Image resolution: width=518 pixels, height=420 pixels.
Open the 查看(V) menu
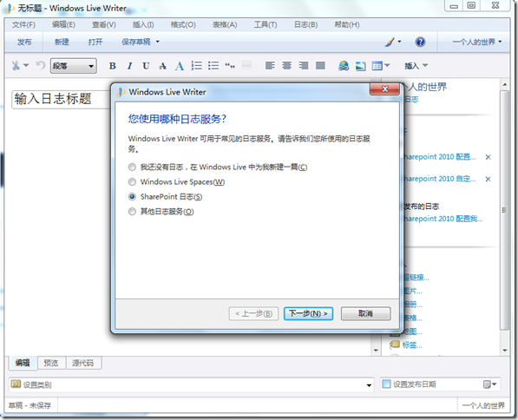tap(104, 25)
